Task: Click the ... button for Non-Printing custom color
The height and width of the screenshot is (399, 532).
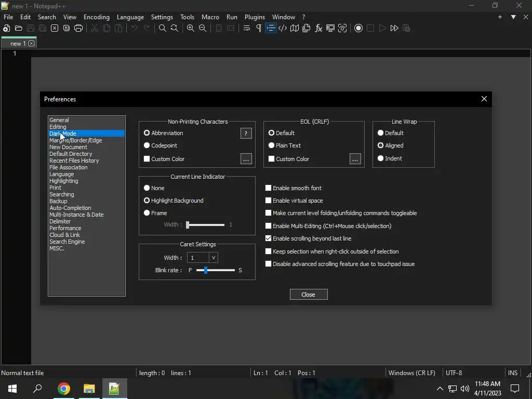Action: pos(246,159)
